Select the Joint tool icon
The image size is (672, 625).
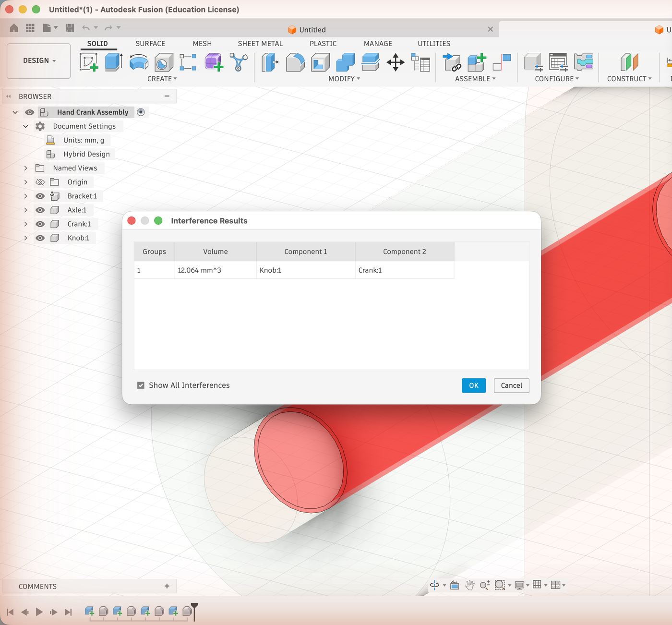point(502,62)
